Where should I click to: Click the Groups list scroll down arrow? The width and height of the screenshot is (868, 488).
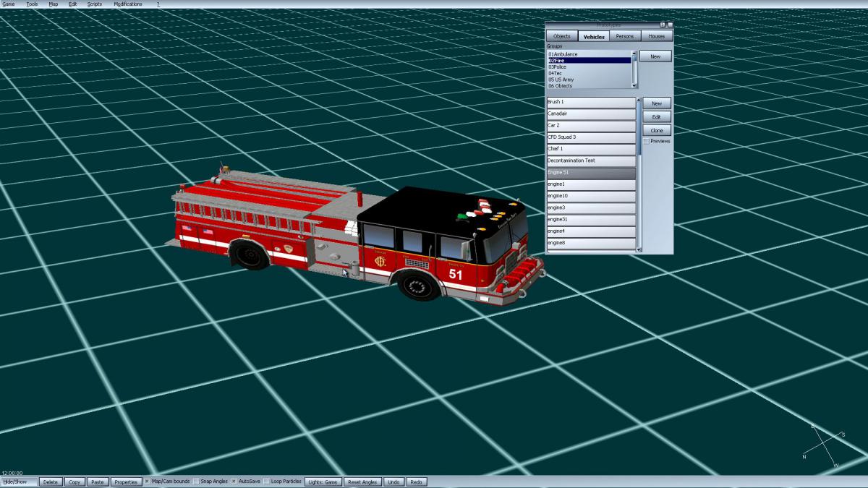coord(634,85)
